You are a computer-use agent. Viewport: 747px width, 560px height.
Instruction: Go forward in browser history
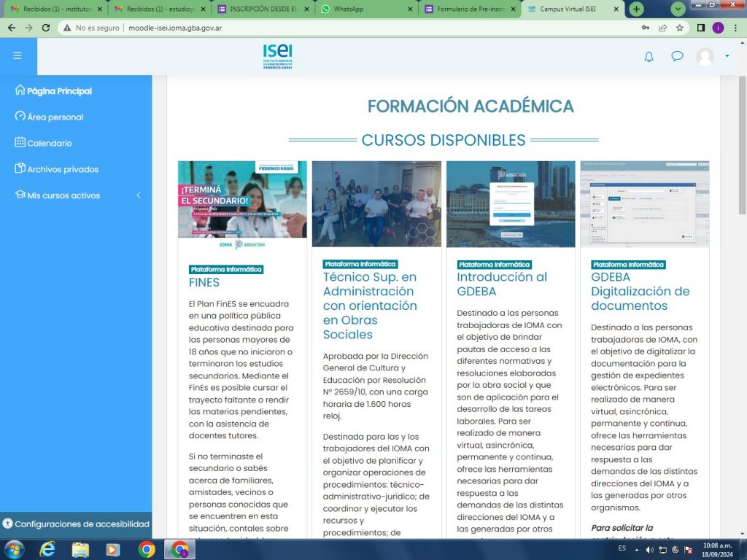pos(29,28)
